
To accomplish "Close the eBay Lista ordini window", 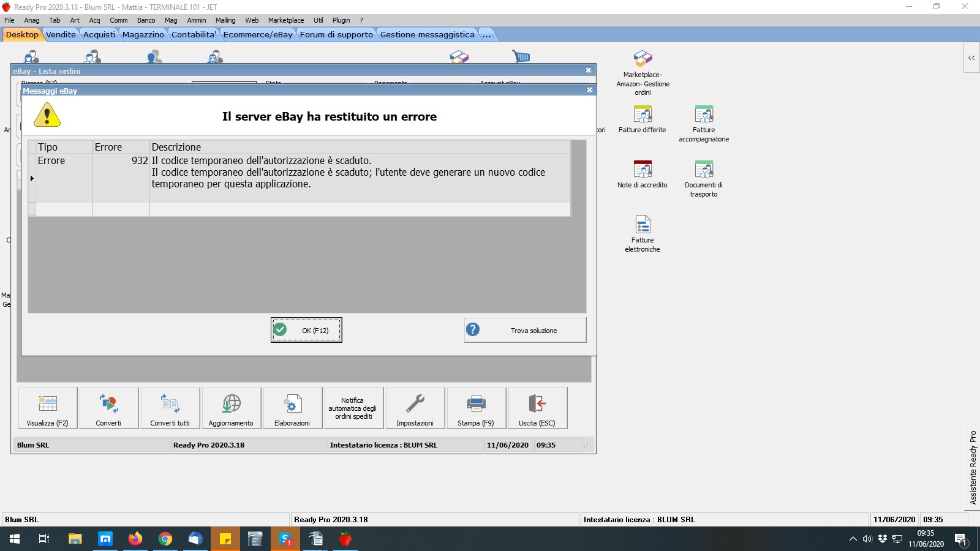I will pos(588,70).
